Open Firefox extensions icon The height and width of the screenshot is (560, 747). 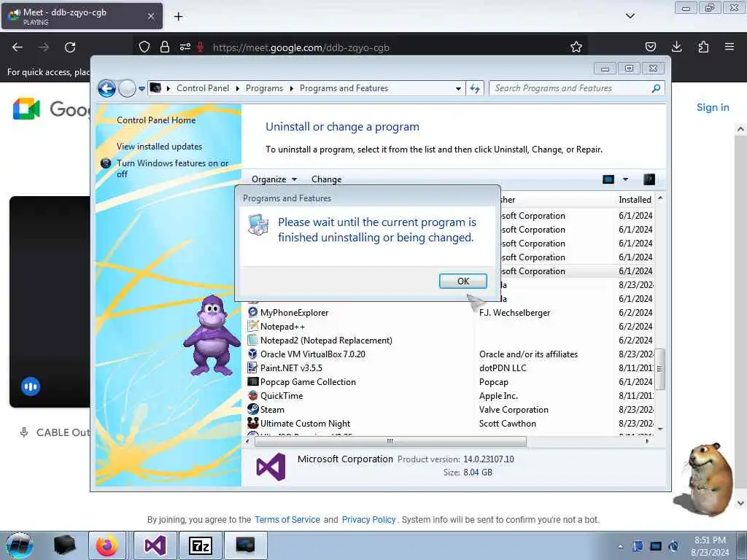[x=703, y=47]
